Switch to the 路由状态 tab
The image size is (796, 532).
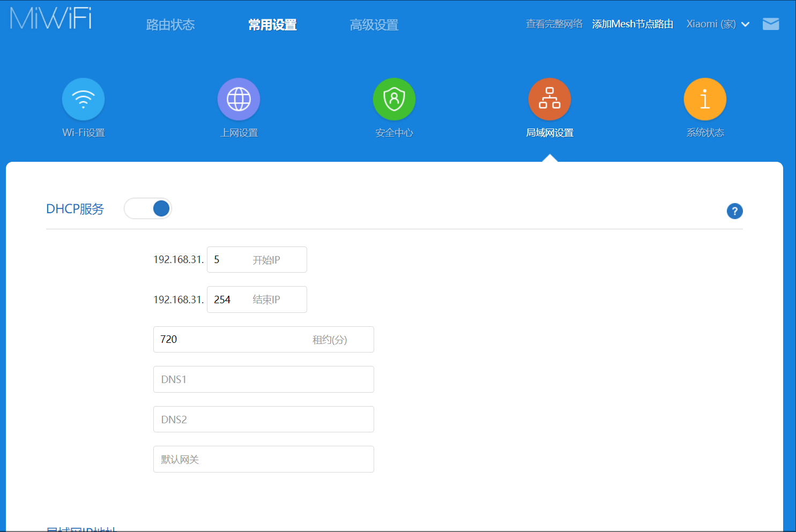pyautogui.click(x=170, y=25)
